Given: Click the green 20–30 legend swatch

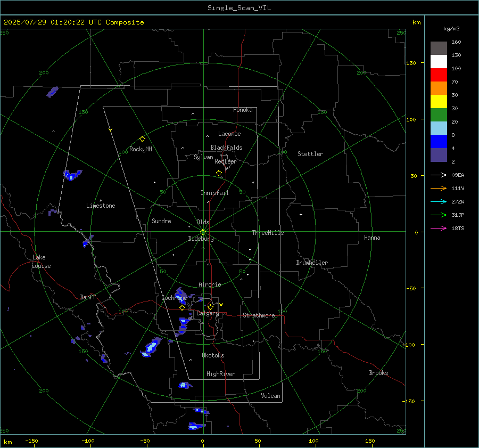Looking at the screenshot, I should pos(439,115).
